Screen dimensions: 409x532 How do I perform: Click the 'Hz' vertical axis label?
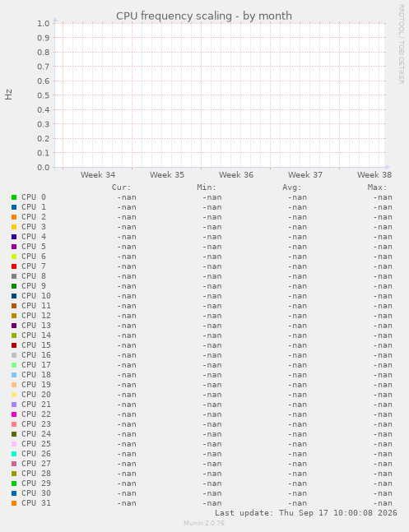8,95
